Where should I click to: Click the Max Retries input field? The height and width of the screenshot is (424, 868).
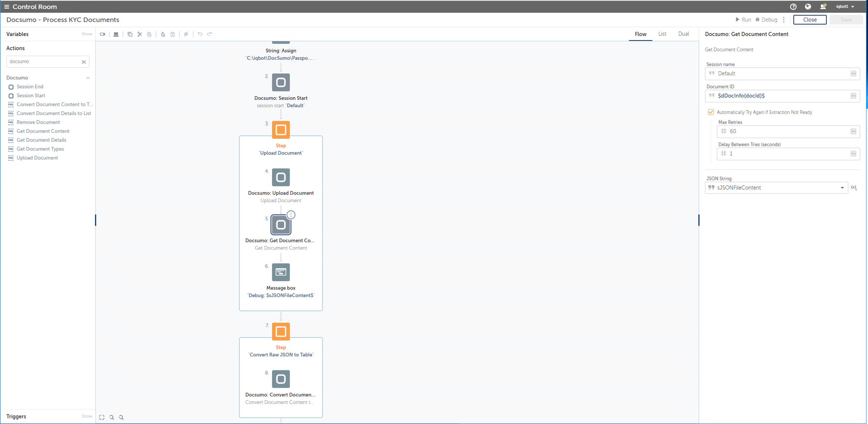tap(785, 131)
